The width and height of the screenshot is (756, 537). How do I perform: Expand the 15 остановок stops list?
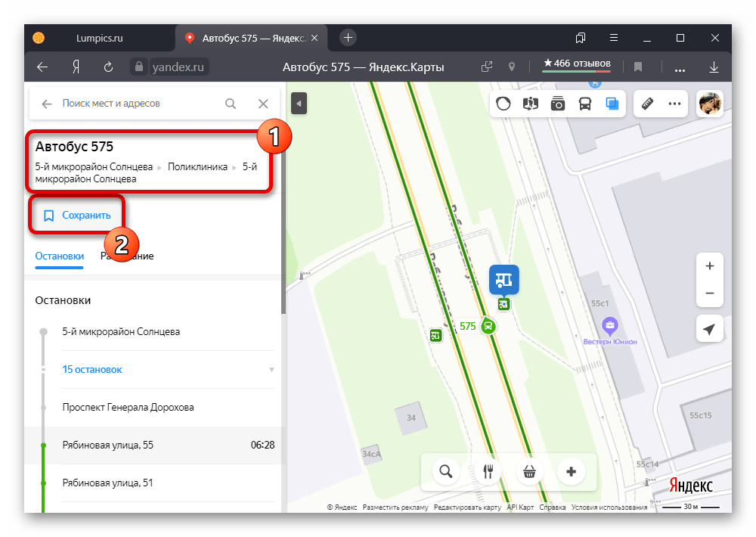(x=92, y=370)
